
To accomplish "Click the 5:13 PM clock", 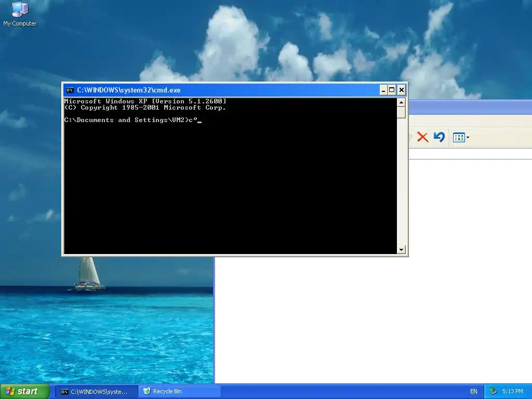I will pos(512,392).
